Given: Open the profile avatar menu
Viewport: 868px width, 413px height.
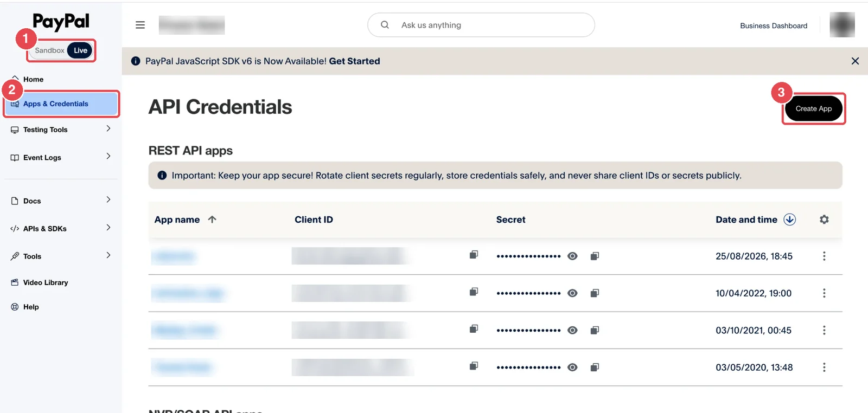Looking at the screenshot, I should point(842,25).
